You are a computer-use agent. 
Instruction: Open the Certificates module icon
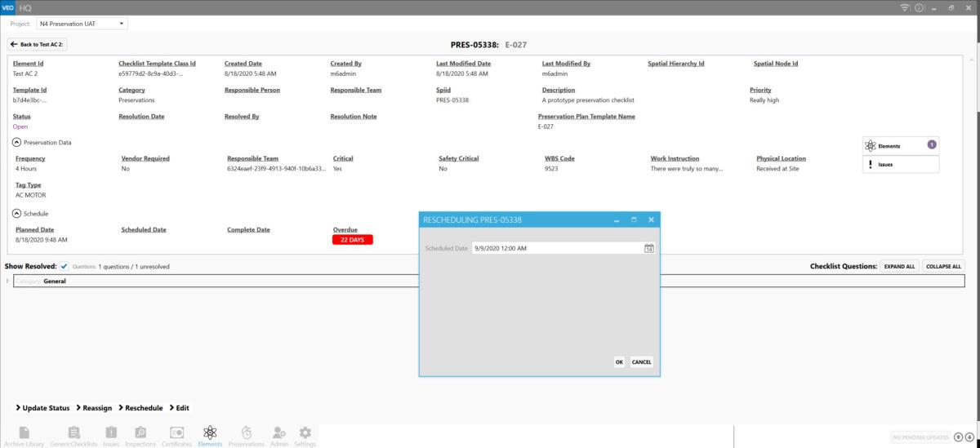tap(176, 436)
